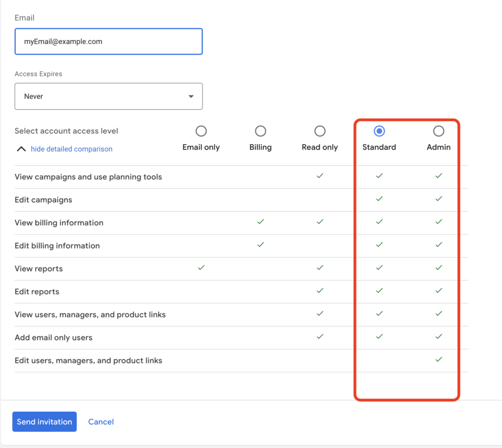
Task: Click the Email address input field
Action: coord(108,42)
